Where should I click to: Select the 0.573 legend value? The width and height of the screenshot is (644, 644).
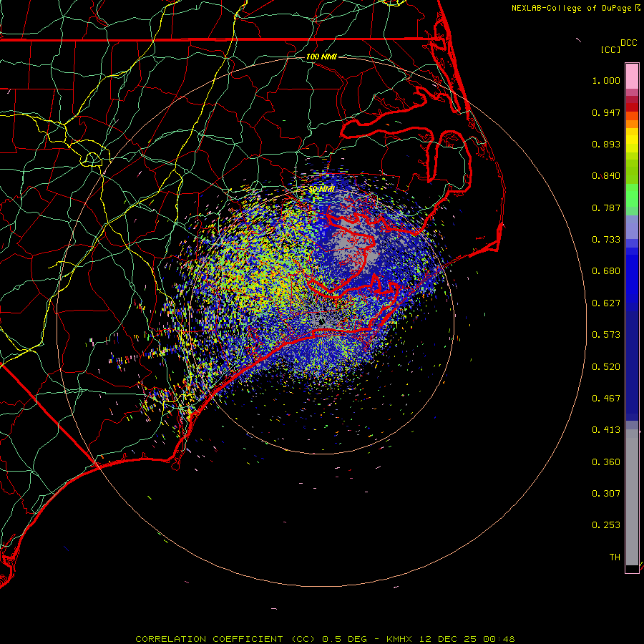coord(606,335)
